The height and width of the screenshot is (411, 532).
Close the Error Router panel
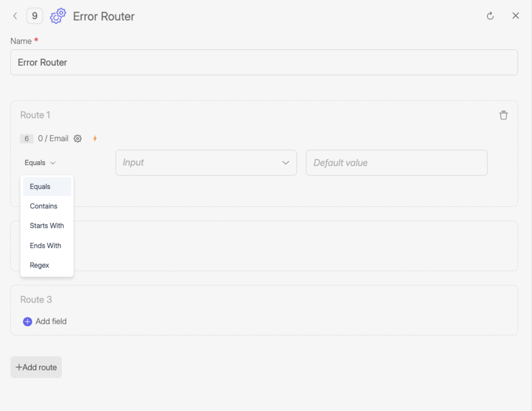[x=515, y=16]
